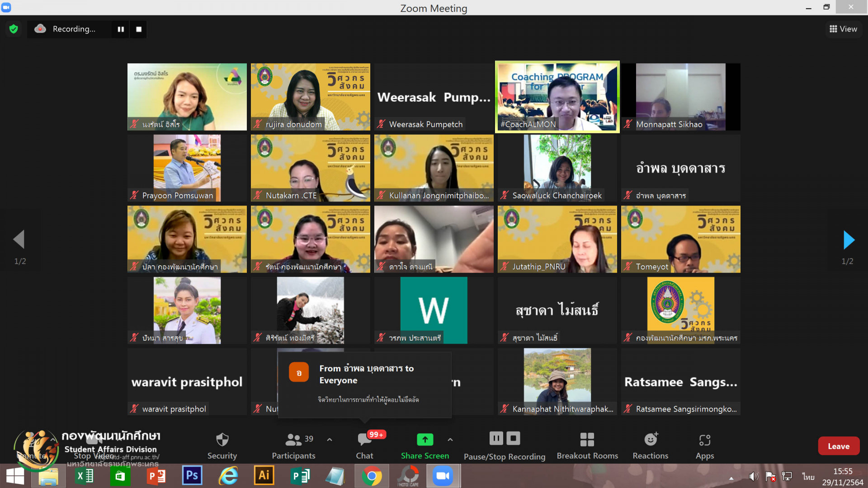Click the red Leave button
Viewport: 868px width, 488px height.
tap(838, 446)
